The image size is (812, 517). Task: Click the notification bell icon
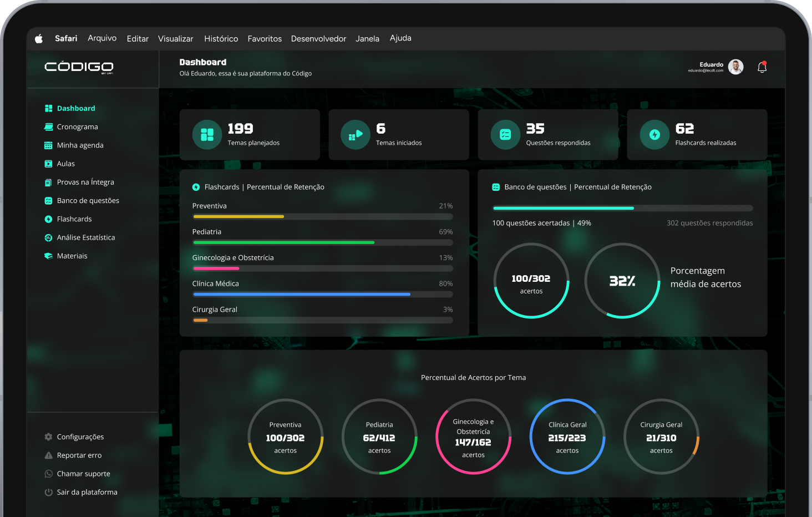pyautogui.click(x=762, y=67)
